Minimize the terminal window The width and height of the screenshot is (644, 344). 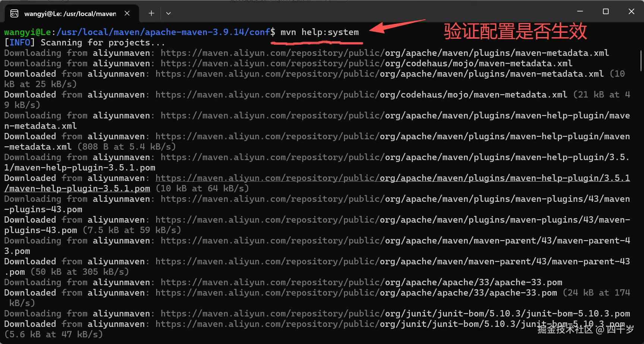(x=580, y=12)
